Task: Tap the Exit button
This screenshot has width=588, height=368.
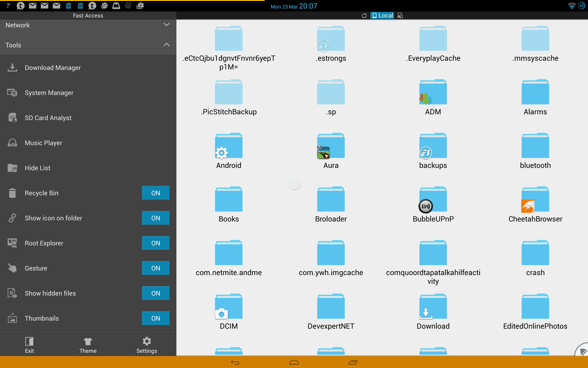Action: point(29,345)
